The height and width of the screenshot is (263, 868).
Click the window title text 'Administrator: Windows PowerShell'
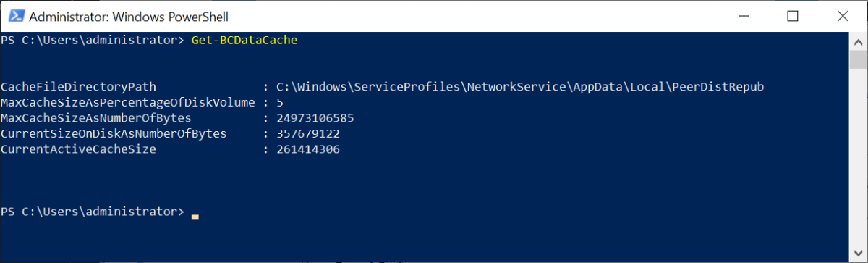120,16
